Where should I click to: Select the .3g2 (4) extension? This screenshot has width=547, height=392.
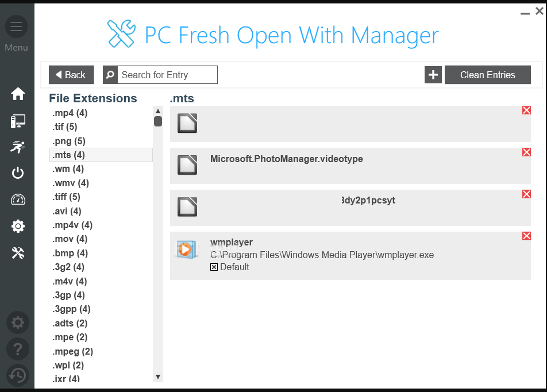pos(68,267)
